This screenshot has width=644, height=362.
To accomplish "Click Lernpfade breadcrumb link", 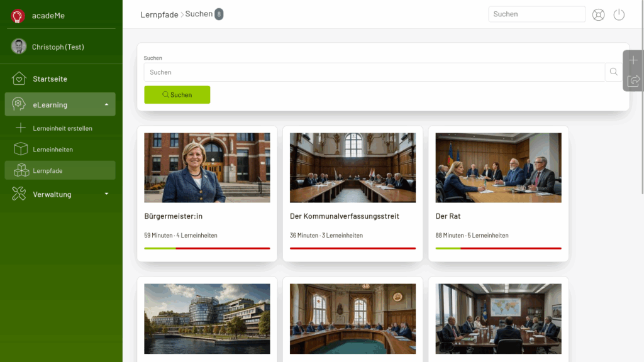I will pyautogui.click(x=159, y=14).
